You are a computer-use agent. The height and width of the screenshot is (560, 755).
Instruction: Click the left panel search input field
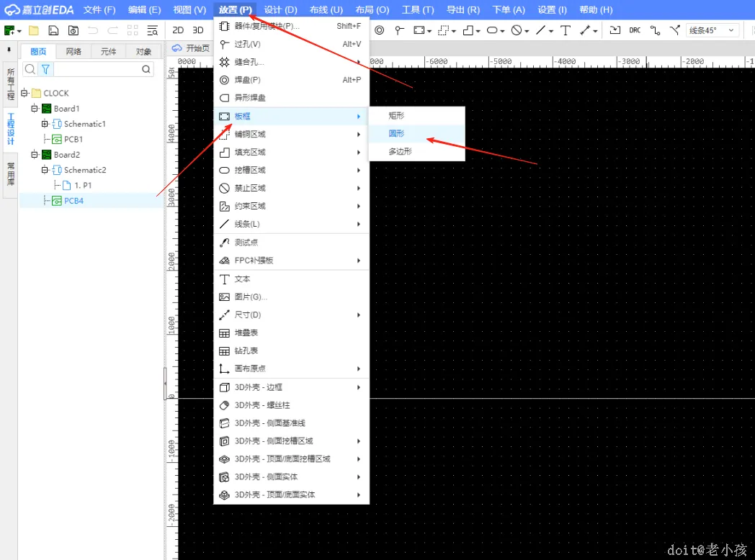pyautogui.click(x=98, y=69)
